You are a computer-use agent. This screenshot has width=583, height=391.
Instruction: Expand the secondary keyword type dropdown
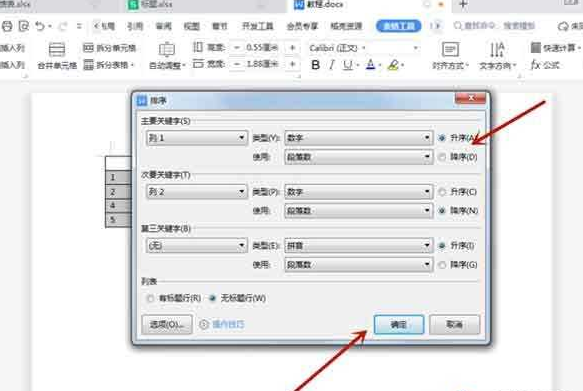(x=358, y=192)
